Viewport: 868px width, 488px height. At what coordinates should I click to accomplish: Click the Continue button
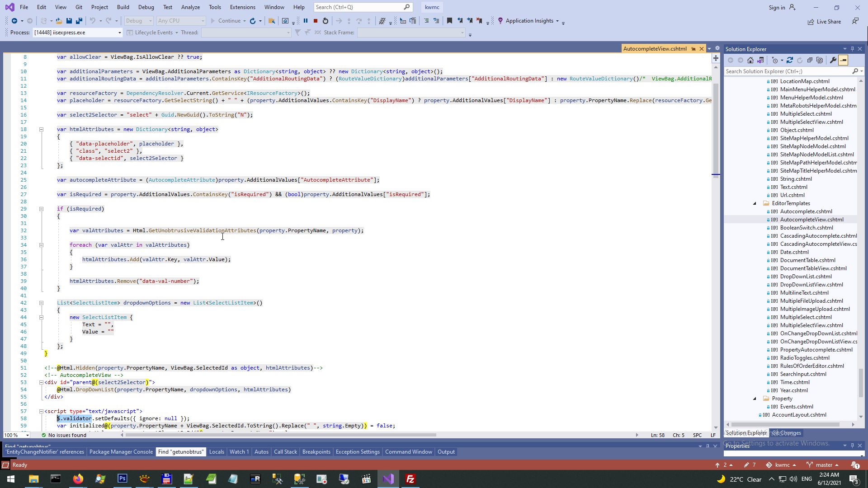pos(225,21)
